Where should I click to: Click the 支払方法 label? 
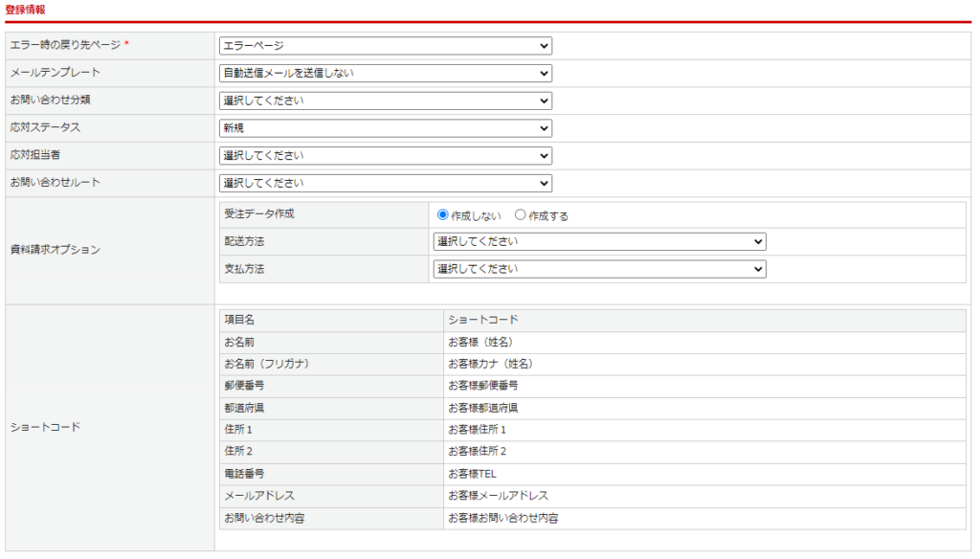[244, 269]
